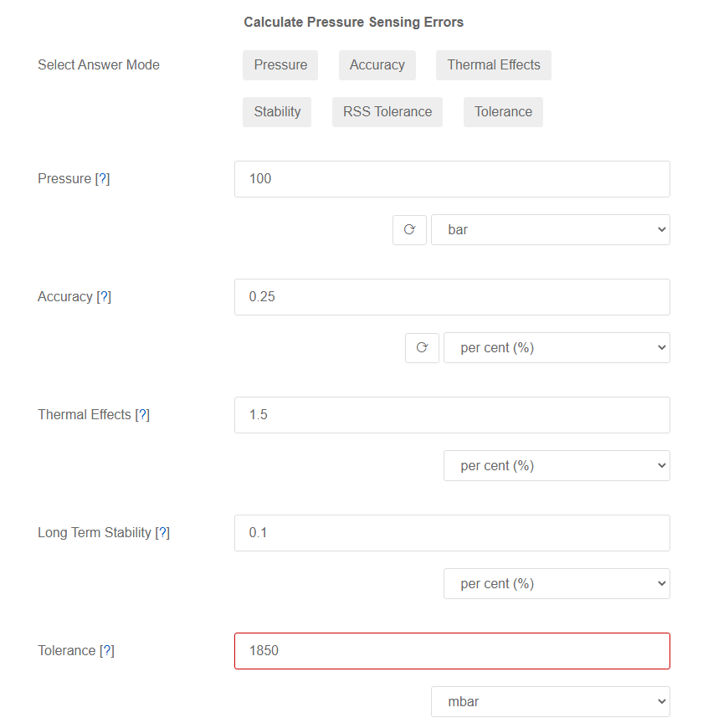Select the Tolerance answer mode tab

click(x=502, y=111)
